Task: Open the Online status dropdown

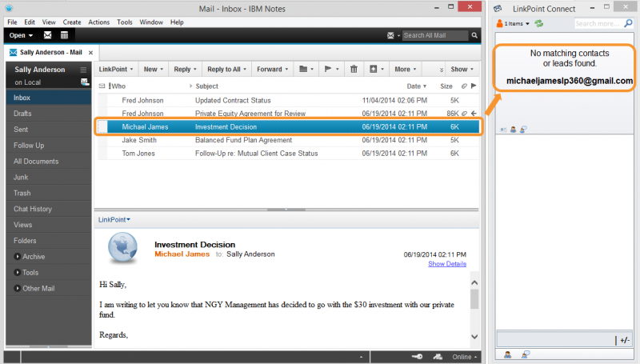Action: point(465,357)
